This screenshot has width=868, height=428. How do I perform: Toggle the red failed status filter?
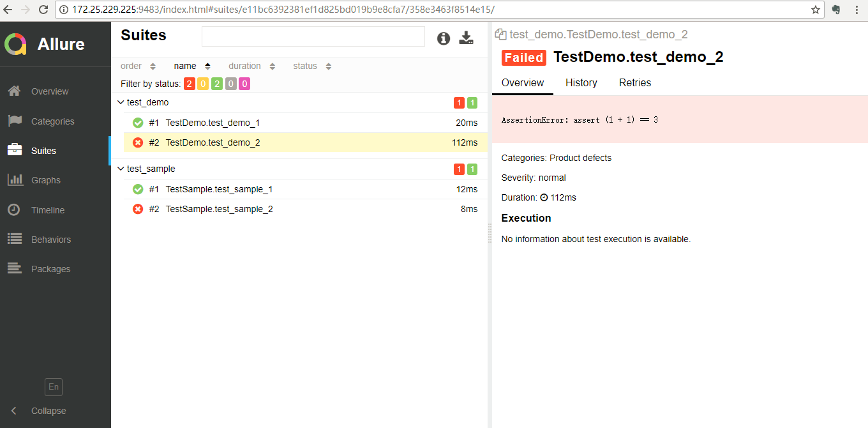[190, 84]
